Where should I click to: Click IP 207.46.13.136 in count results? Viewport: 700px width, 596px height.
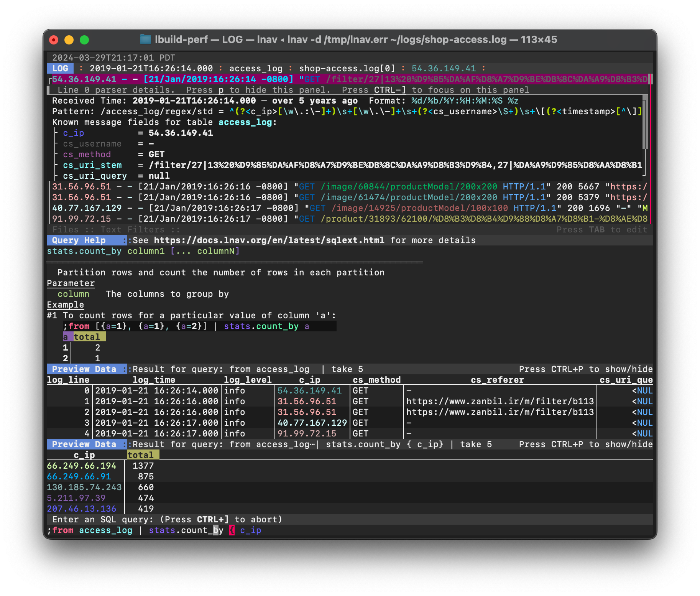point(81,509)
